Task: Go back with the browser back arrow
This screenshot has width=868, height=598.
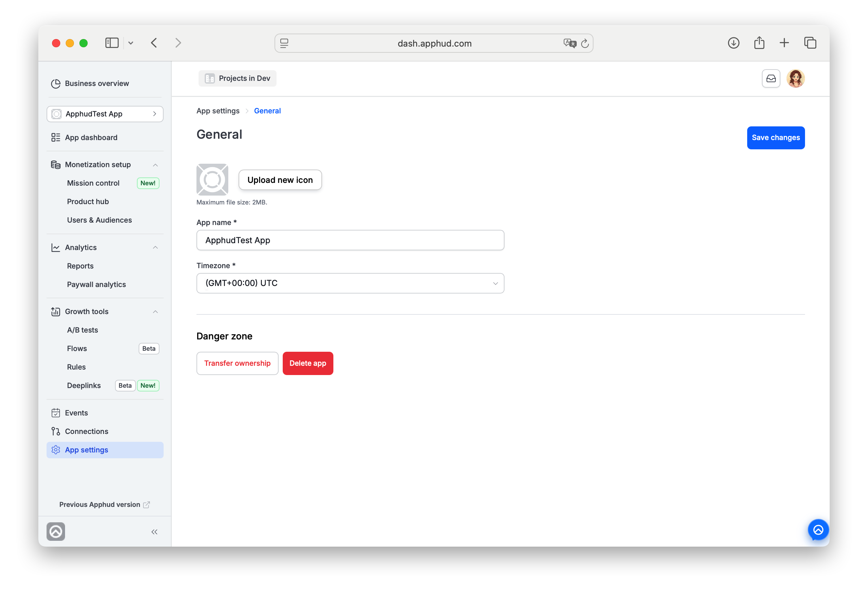Action: (x=154, y=43)
